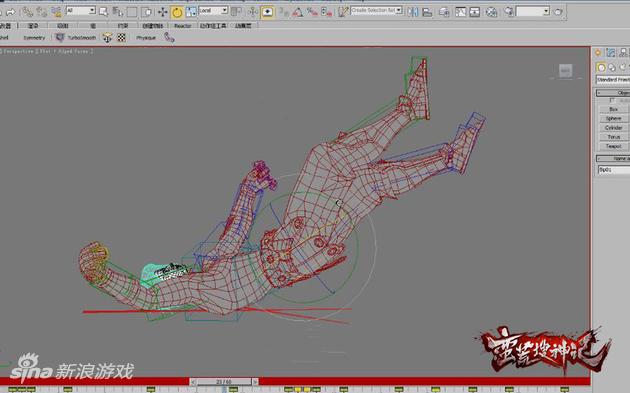The height and width of the screenshot is (393, 630).
Task: Click the Sphere primitive button
Action: click(x=614, y=119)
